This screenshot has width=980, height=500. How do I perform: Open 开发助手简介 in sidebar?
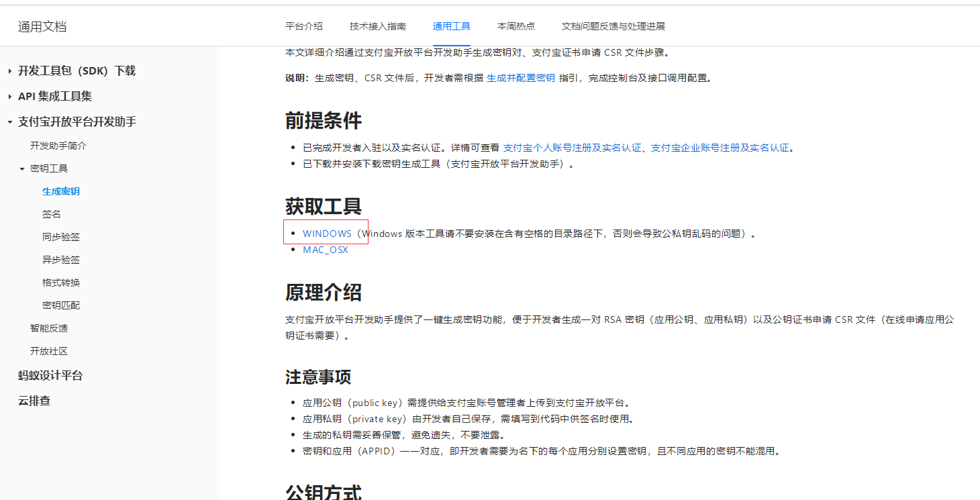tap(58, 146)
